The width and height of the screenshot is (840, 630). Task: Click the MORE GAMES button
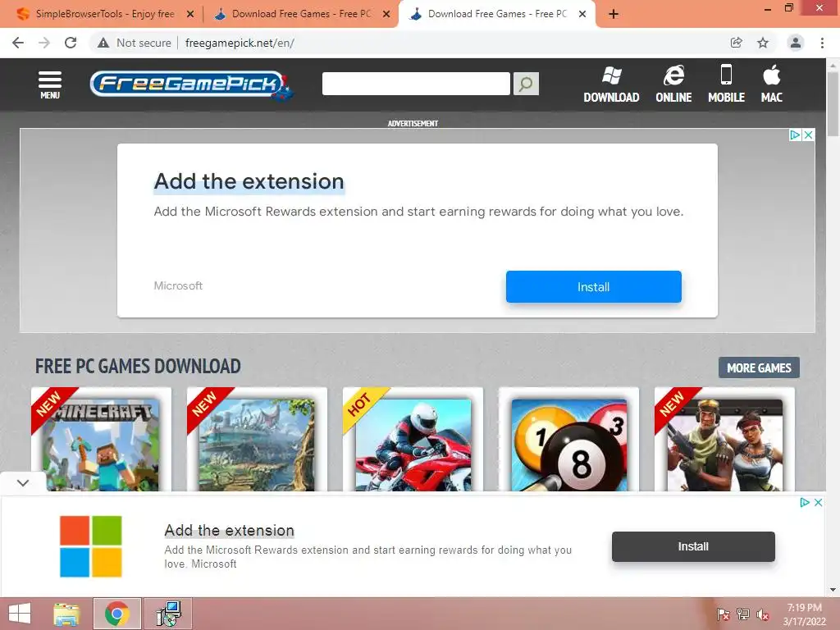[x=759, y=367]
